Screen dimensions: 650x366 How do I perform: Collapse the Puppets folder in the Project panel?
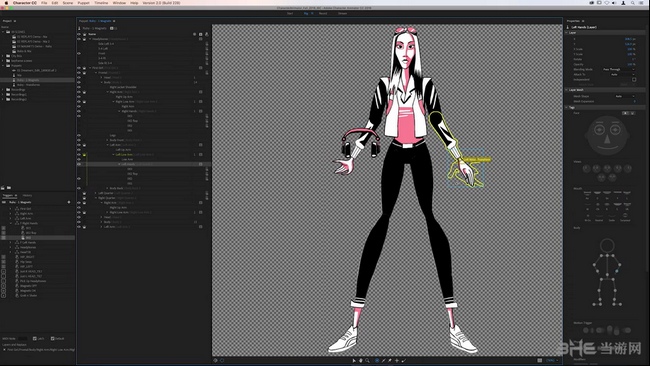pos(3,65)
